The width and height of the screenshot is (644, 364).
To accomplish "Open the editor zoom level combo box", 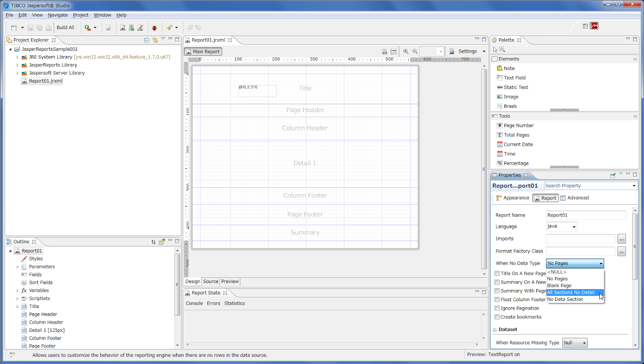I will pos(431,52).
